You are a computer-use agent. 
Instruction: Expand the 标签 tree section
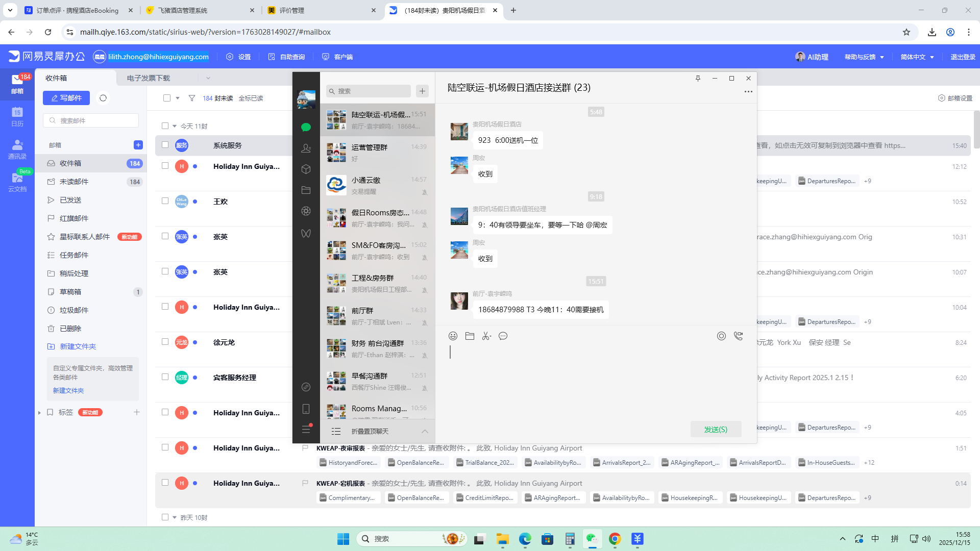(x=39, y=413)
